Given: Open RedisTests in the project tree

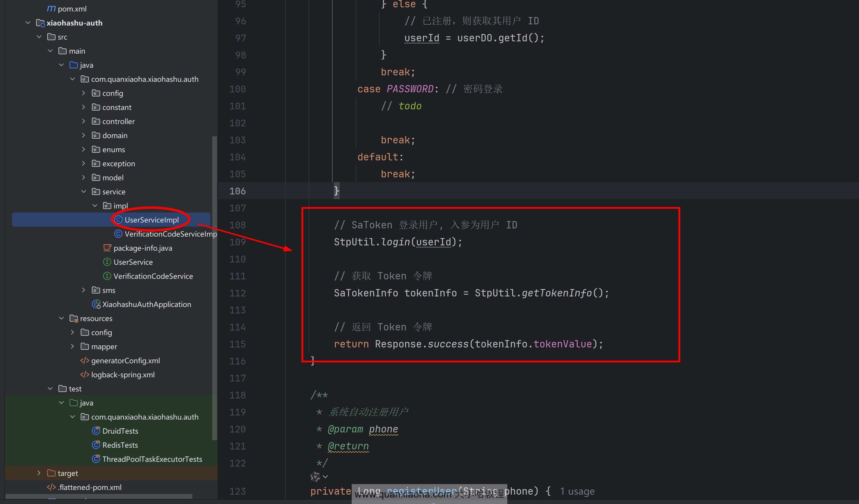Looking at the screenshot, I should click(x=120, y=445).
